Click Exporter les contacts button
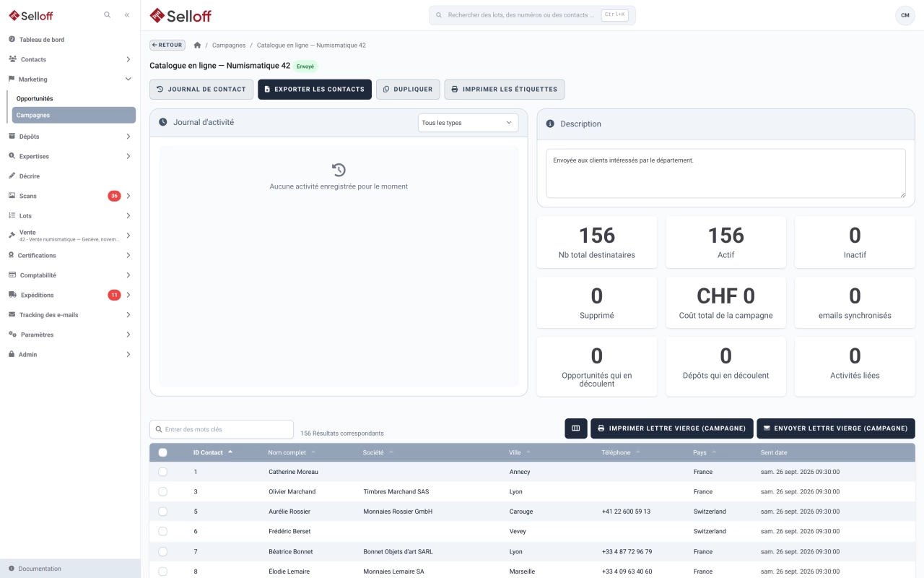 (315, 90)
